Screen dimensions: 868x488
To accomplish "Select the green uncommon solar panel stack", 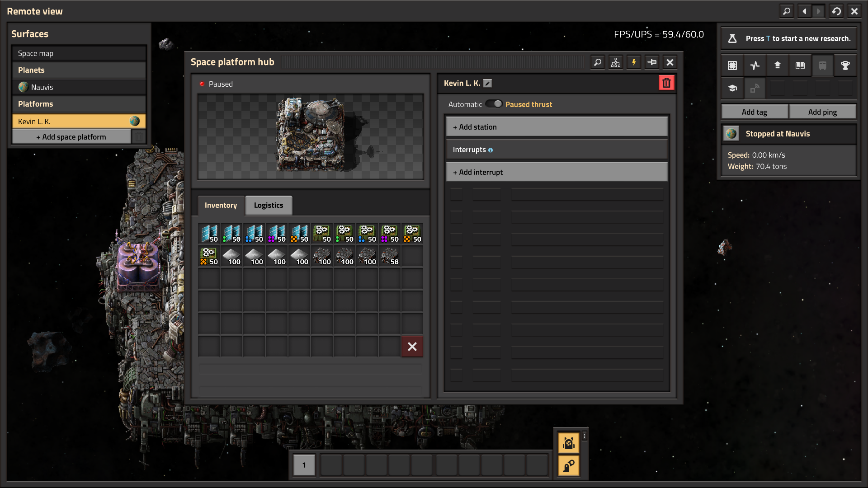I will tap(231, 234).
